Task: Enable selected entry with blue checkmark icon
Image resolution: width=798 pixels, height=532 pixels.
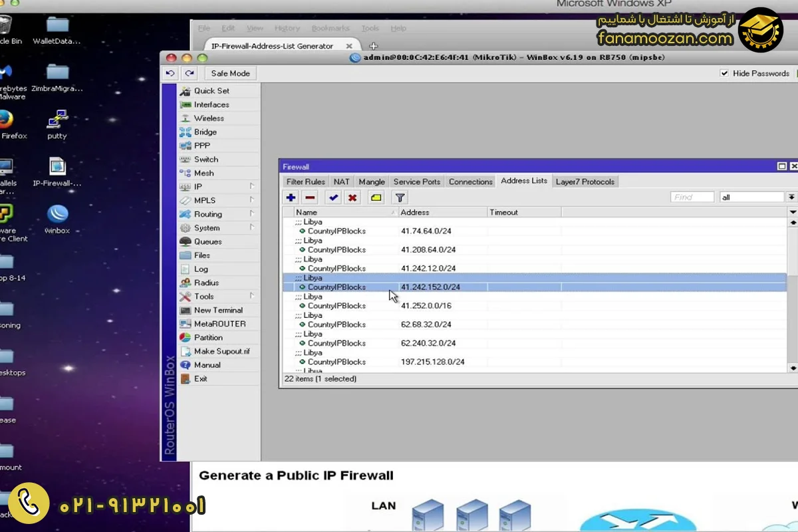Action: pyautogui.click(x=333, y=198)
